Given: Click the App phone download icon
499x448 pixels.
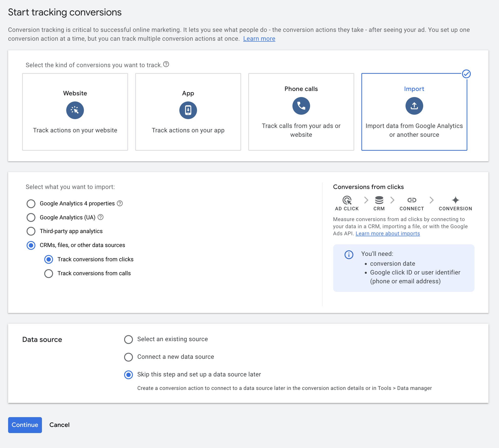Looking at the screenshot, I should 188,110.
